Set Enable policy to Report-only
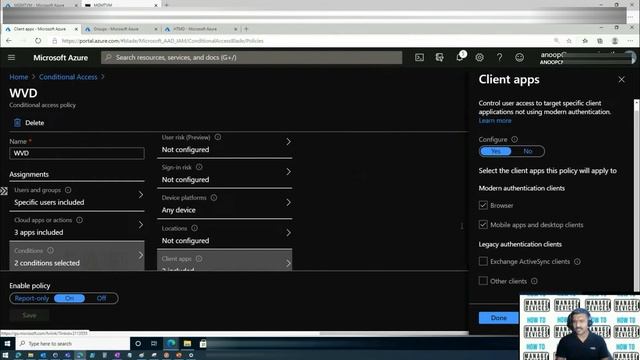 pos(32,298)
